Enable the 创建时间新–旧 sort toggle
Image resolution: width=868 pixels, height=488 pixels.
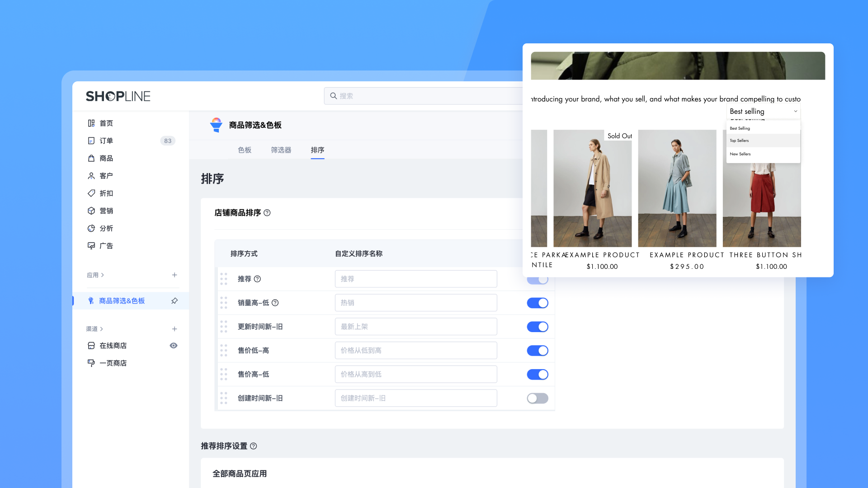click(538, 398)
